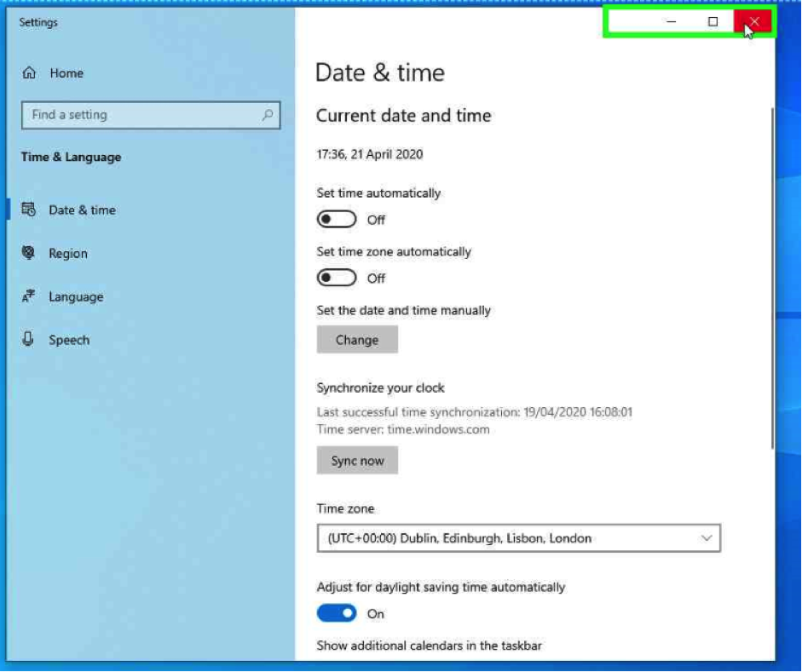Maximize the Settings window
This screenshot has width=802, height=672.
[x=713, y=22]
